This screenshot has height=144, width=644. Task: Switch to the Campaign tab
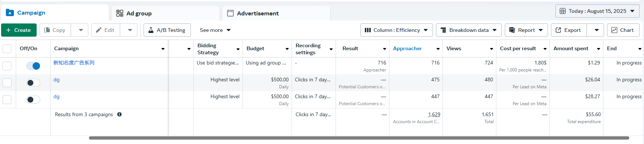pos(55,13)
